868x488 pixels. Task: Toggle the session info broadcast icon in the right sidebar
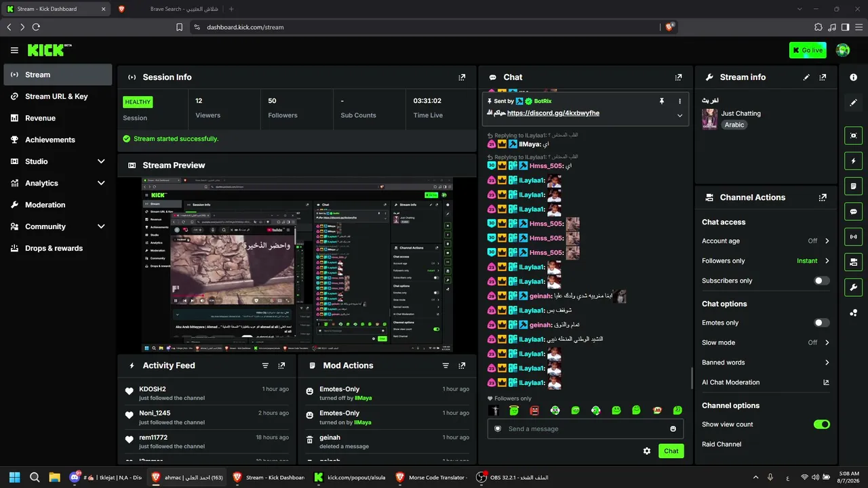click(853, 237)
